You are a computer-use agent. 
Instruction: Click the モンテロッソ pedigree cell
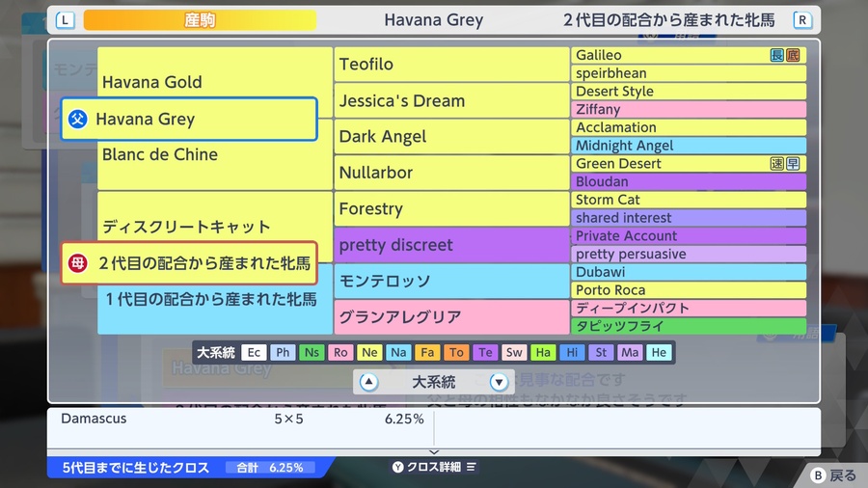[451, 281]
